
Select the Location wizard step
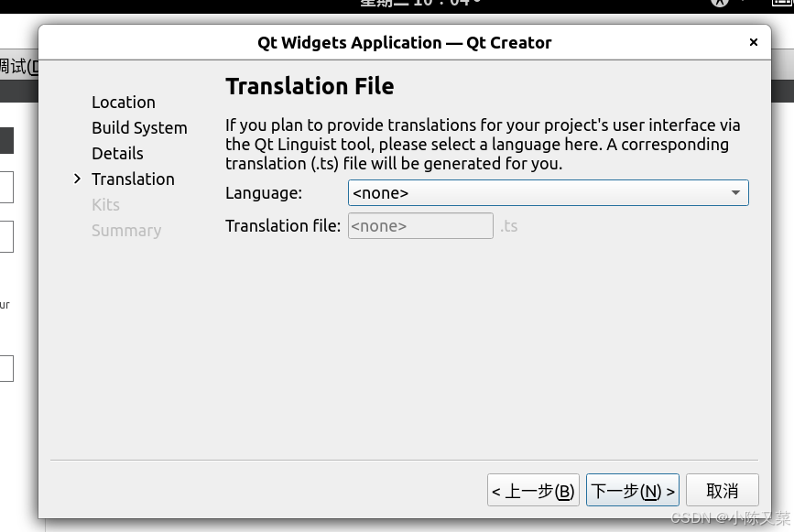point(124,103)
